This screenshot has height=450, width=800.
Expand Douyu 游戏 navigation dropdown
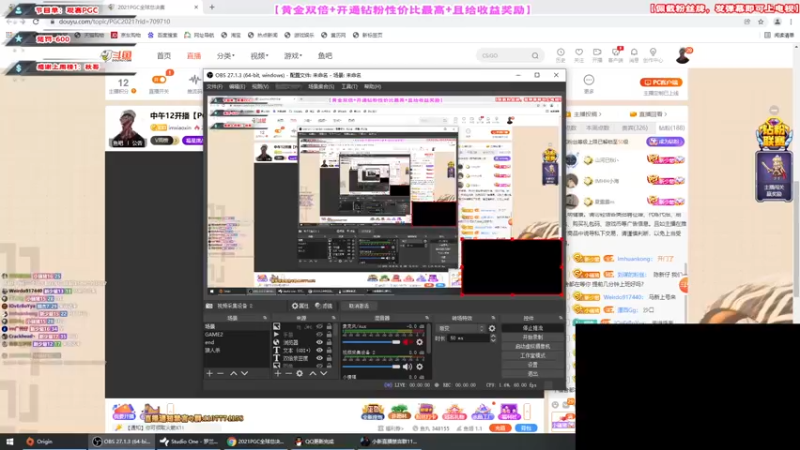pyautogui.click(x=293, y=56)
